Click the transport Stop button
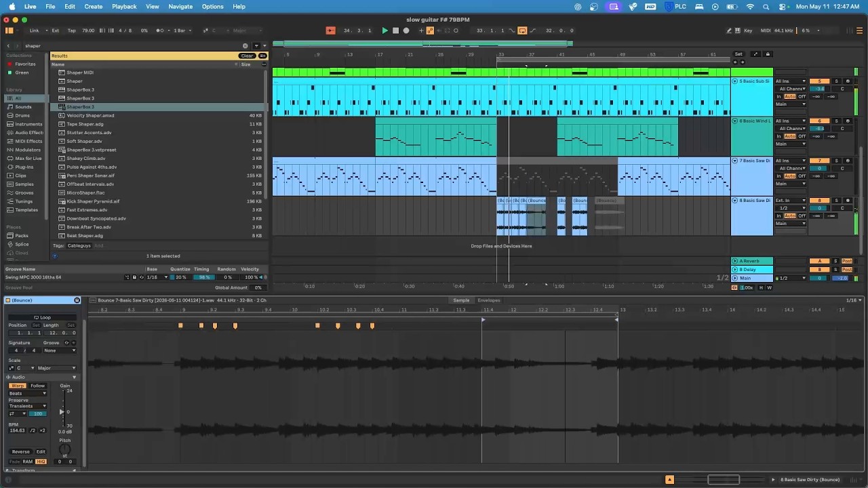This screenshot has width=868, height=488. 396,30
